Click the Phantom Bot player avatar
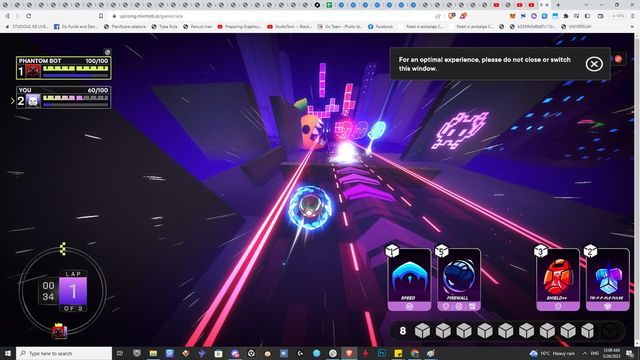Viewport: 640px width, 360px height. (33, 71)
